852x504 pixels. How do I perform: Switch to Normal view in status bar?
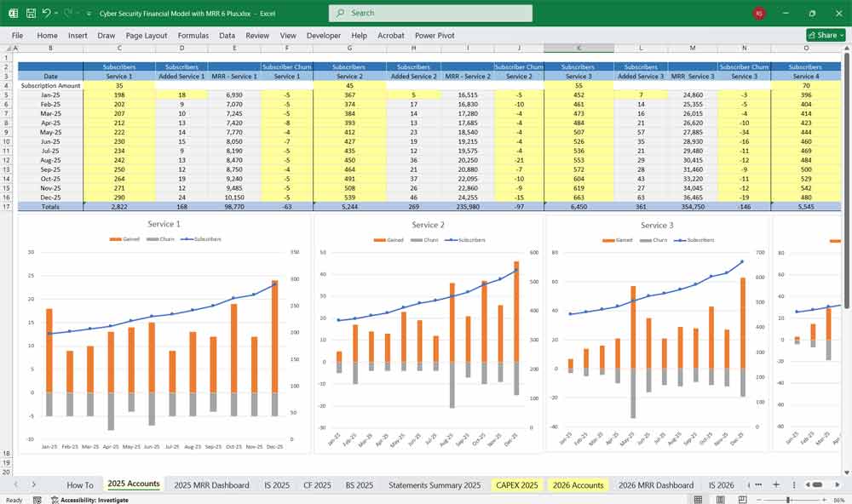pyautogui.click(x=698, y=500)
